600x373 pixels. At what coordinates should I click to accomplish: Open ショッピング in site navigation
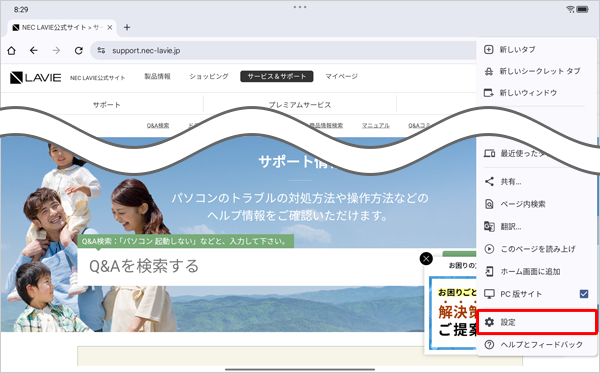click(x=209, y=77)
